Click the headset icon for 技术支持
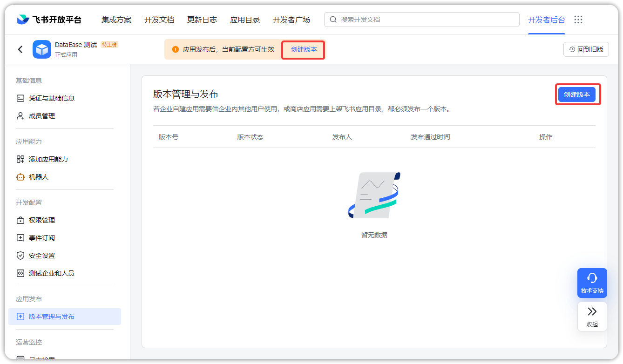The image size is (623, 364). click(592, 278)
